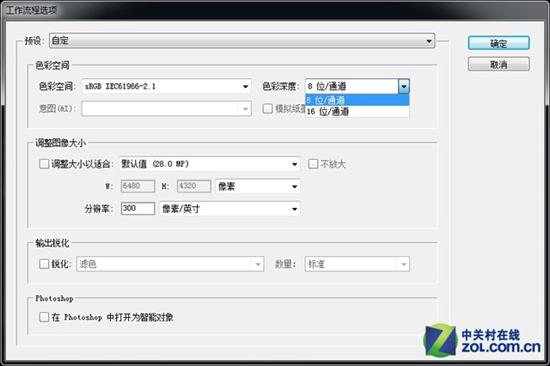This screenshot has height=366, width=550.
Task: Click the 确定 button
Action: pos(498,43)
